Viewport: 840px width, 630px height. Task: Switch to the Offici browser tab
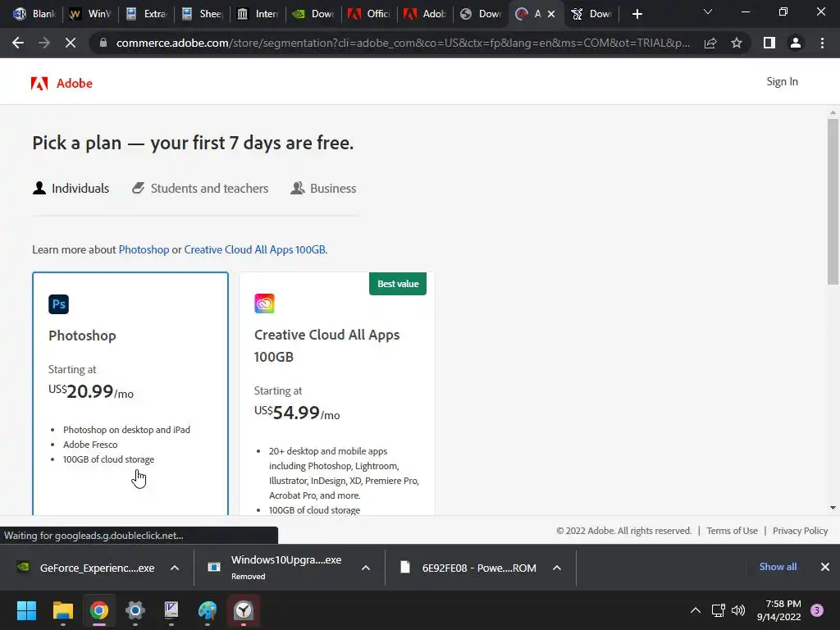point(369,14)
